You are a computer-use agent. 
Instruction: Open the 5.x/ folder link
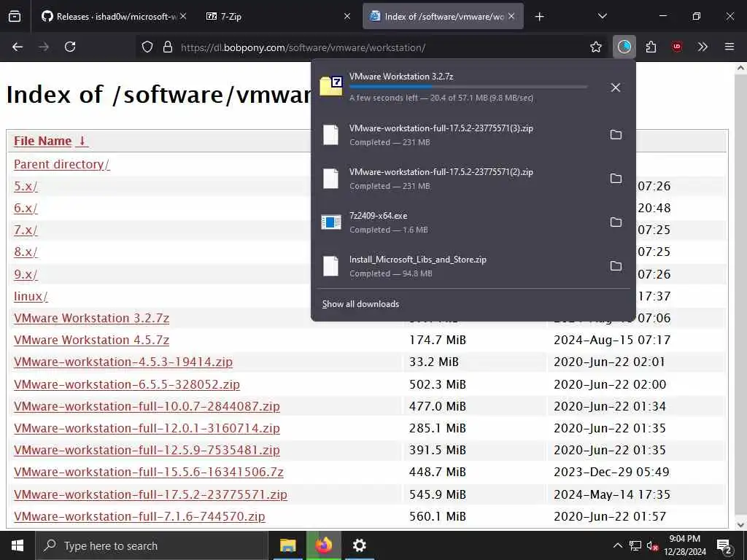(26, 186)
